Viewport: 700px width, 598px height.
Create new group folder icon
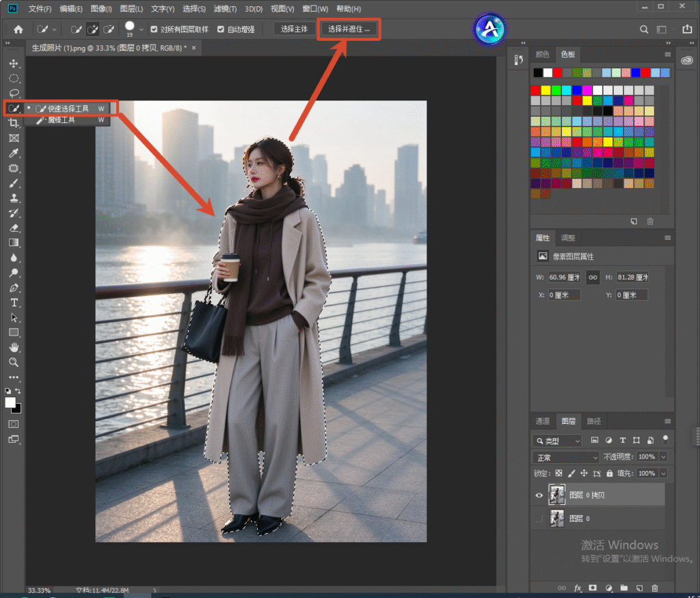[623, 588]
